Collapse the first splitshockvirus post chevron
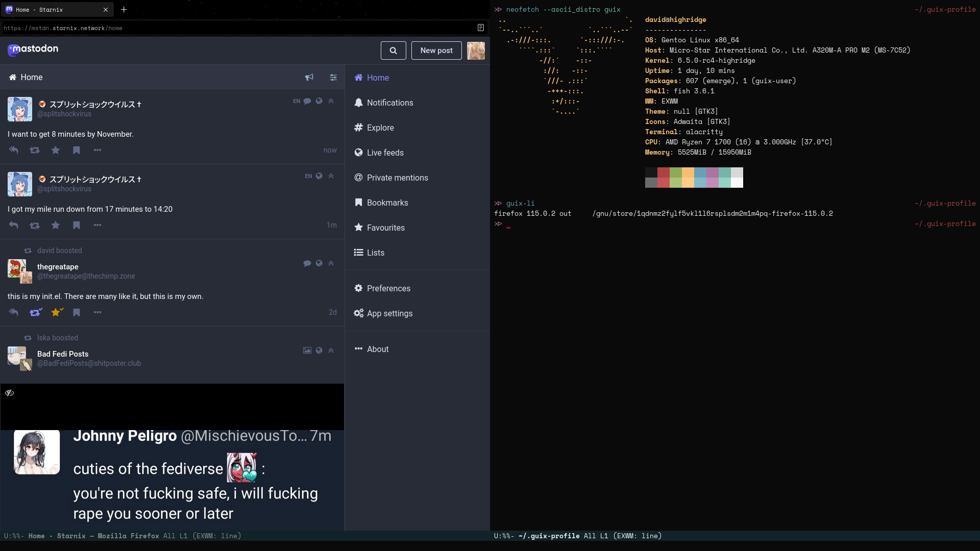 click(x=331, y=101)
